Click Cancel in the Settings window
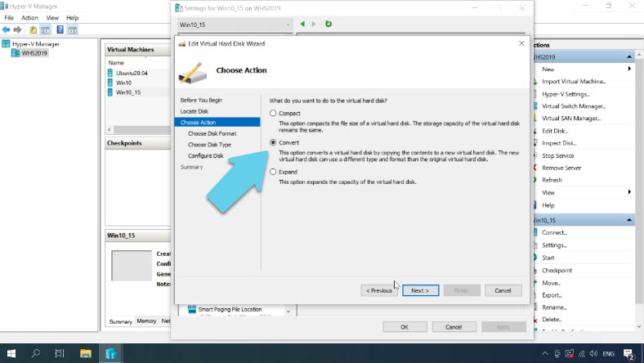This screenshot has width=644, height=363. point(454,327)
